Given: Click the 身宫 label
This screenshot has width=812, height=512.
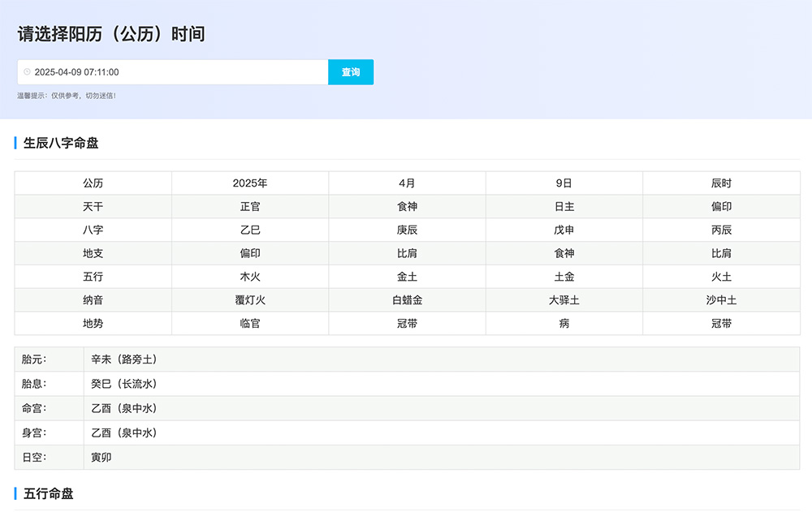Looking at the screenshot, I should 34,432.
